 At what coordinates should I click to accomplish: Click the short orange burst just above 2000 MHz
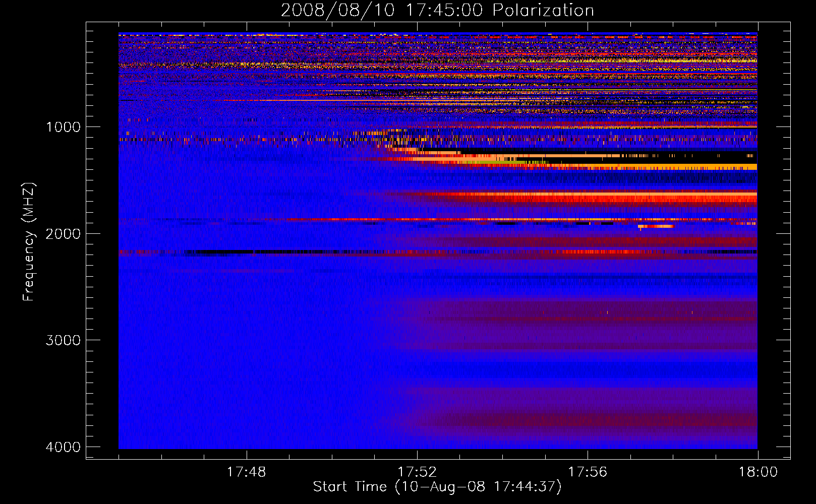656,226
